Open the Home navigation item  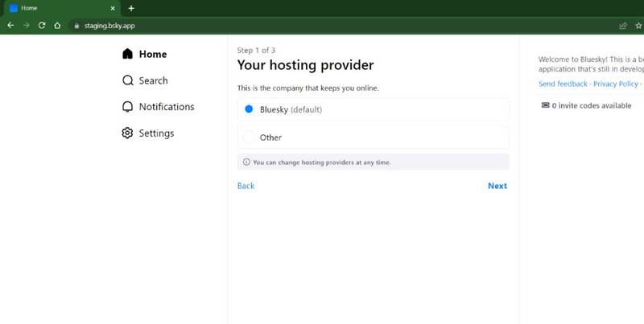[x=145, y=54]
